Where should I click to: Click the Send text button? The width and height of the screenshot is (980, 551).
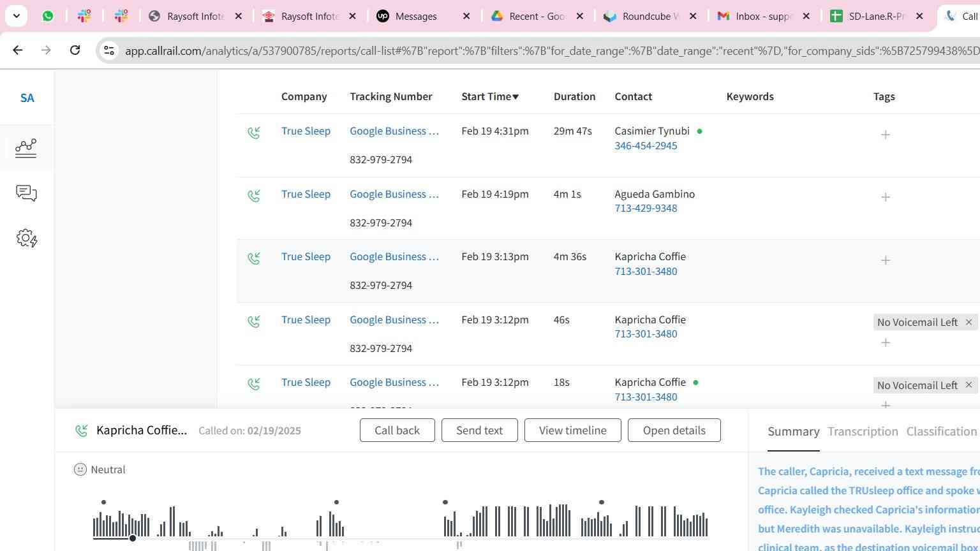(x=479, y=430)
